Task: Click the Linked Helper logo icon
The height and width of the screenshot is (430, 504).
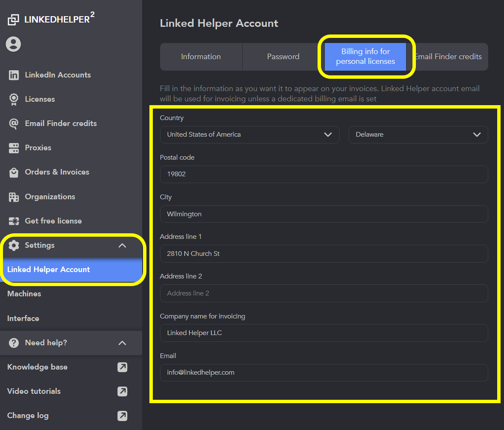Action: coord(13,20)
